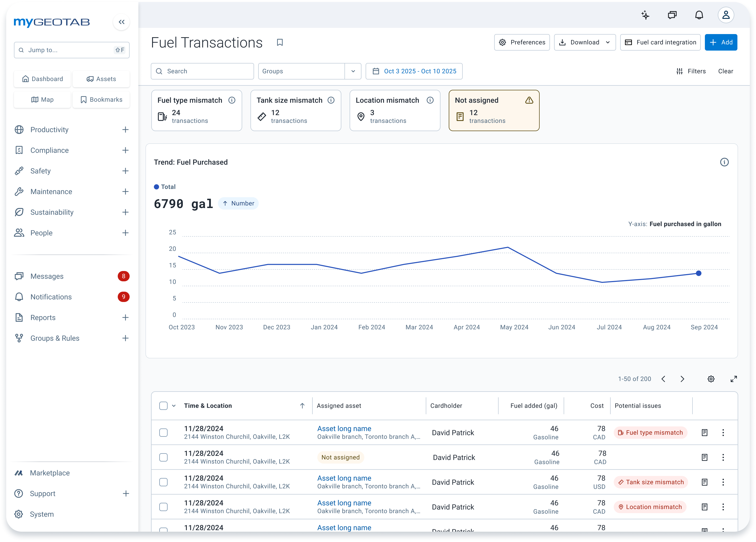This screenshot has height=542, width=756.
Task: Open more options for Not assigned row
Action: 723,457
